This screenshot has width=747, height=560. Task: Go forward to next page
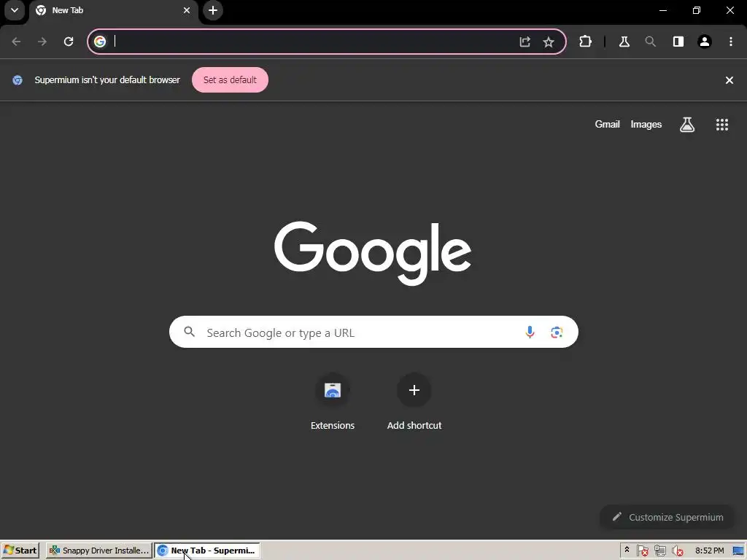pyautogui.click(x=42, y=42)
